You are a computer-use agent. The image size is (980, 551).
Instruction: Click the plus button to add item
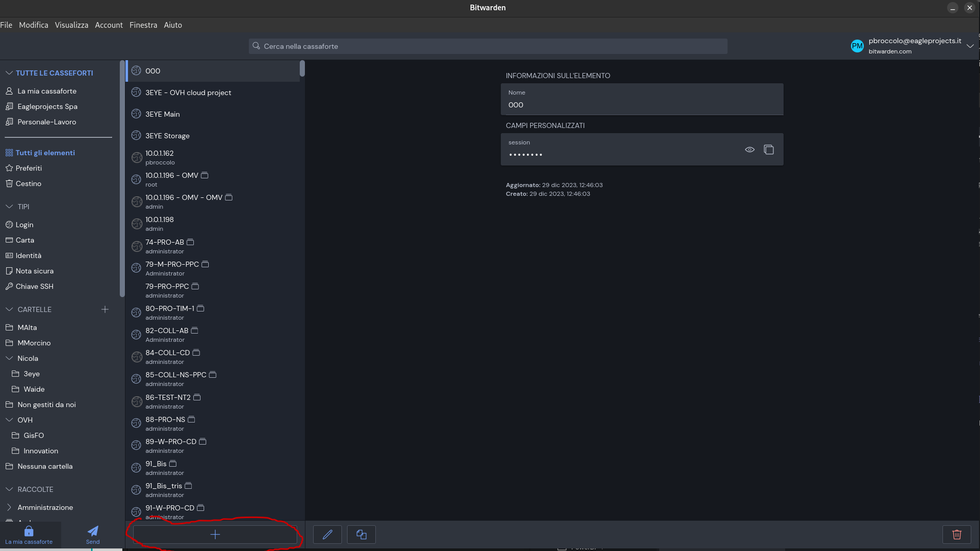tap(215, 535)
